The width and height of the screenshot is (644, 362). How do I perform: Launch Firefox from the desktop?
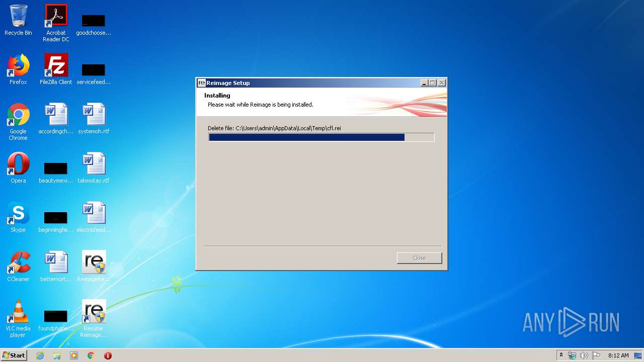(18, 70)
